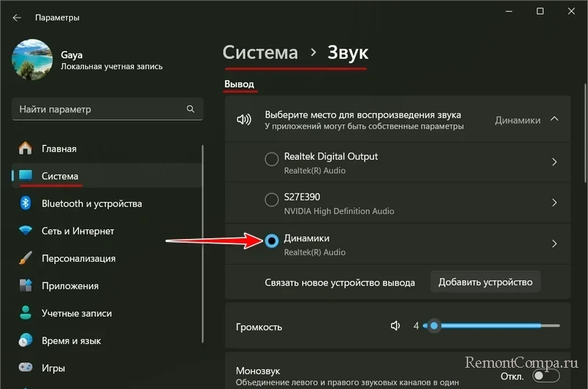This screenshot has width=588, height=389.
Task: Toggle the Mono audio switch
Action: [543, 375]
